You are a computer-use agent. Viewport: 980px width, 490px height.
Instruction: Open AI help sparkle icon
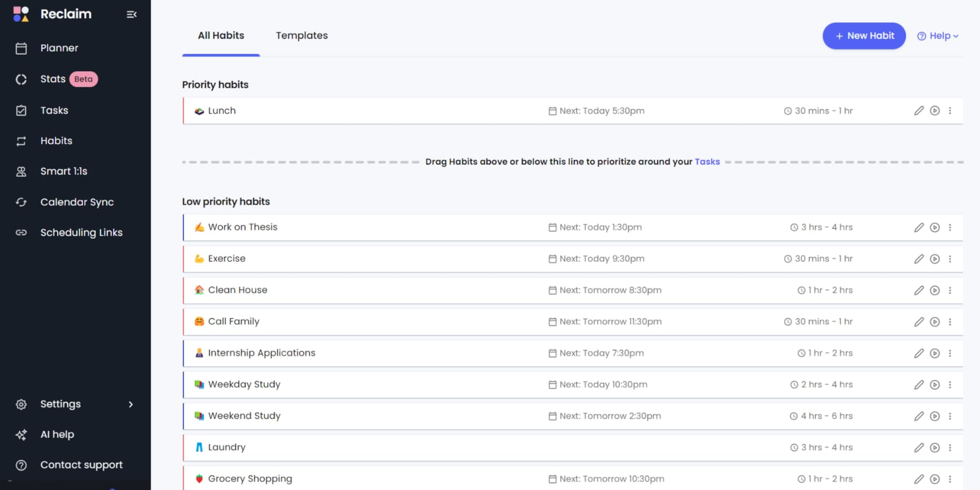[x=21, y=435]
